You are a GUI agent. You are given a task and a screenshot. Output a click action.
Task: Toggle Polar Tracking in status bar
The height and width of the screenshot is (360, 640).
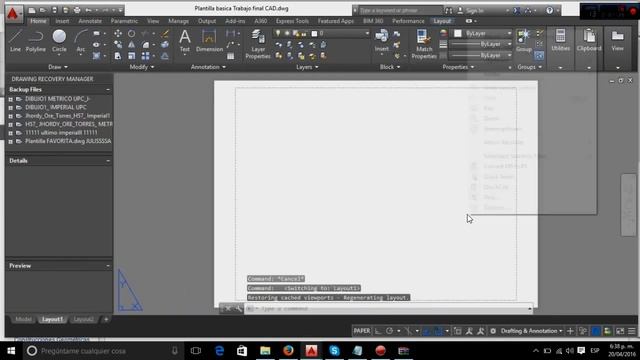(x=389, y=331)
